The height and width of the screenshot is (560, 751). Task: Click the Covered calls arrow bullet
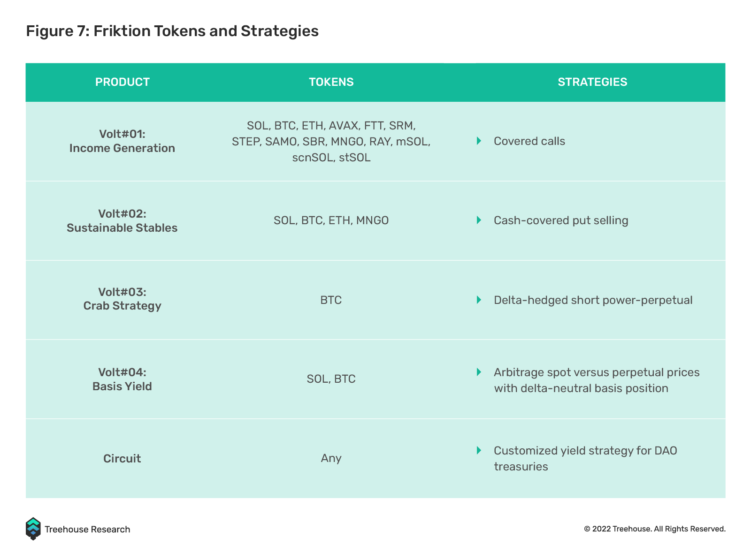click(x=479, y=141)
